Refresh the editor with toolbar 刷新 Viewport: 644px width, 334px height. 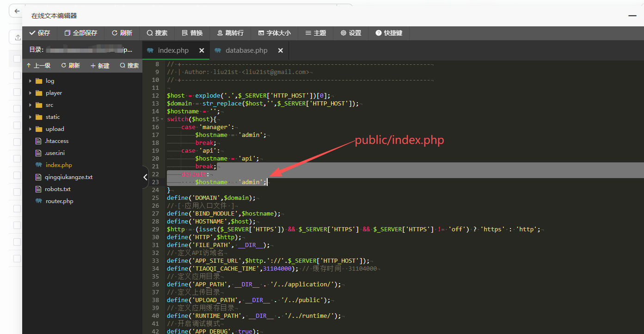pos(122,33)
